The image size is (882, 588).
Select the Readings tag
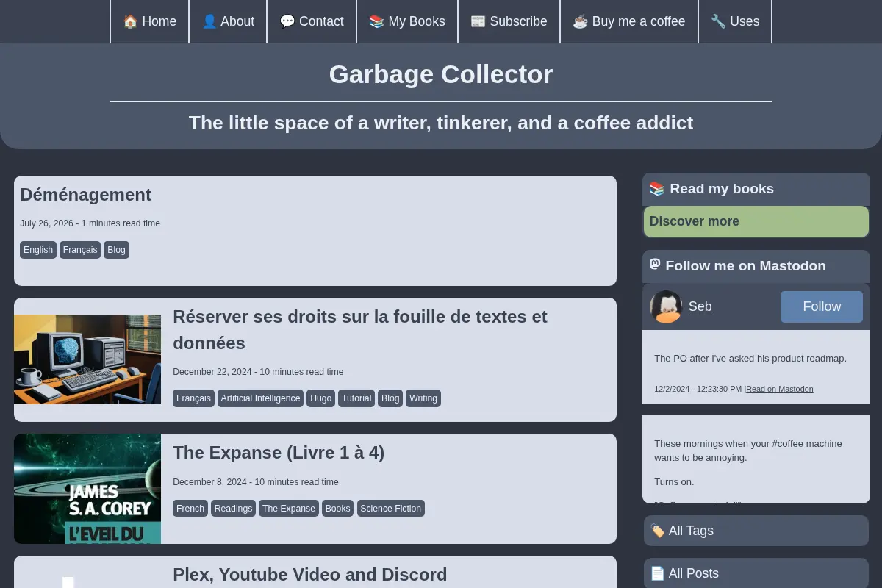point(233,509)
